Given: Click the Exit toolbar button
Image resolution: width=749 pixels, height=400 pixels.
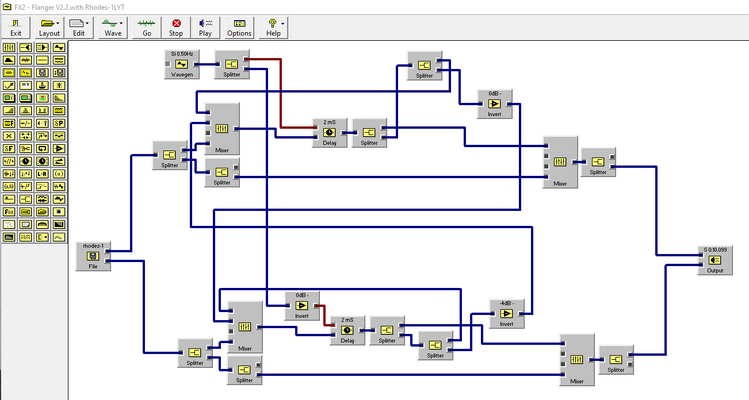Looking at the screenshot, I should [x=16, y=28].
